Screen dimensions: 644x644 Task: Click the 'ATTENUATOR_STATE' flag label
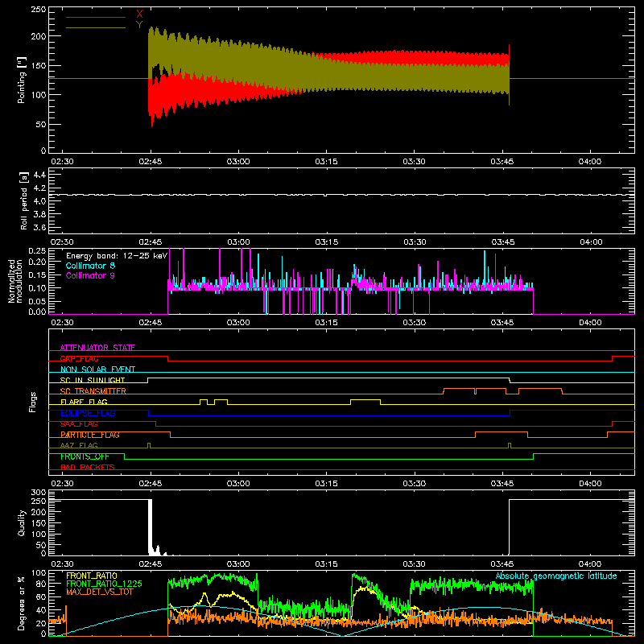[97, 348]
